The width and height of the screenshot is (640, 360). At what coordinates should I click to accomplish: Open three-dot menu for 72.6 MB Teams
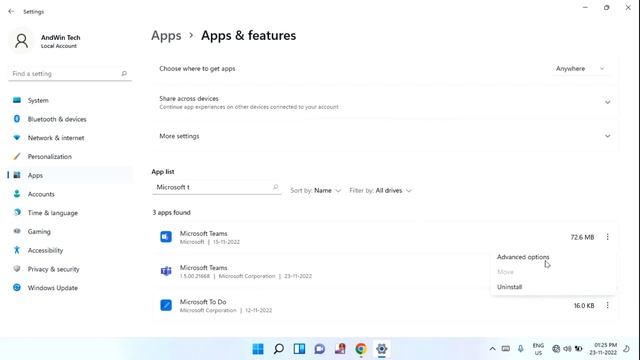pyautogui.click(x=607, y=237)
